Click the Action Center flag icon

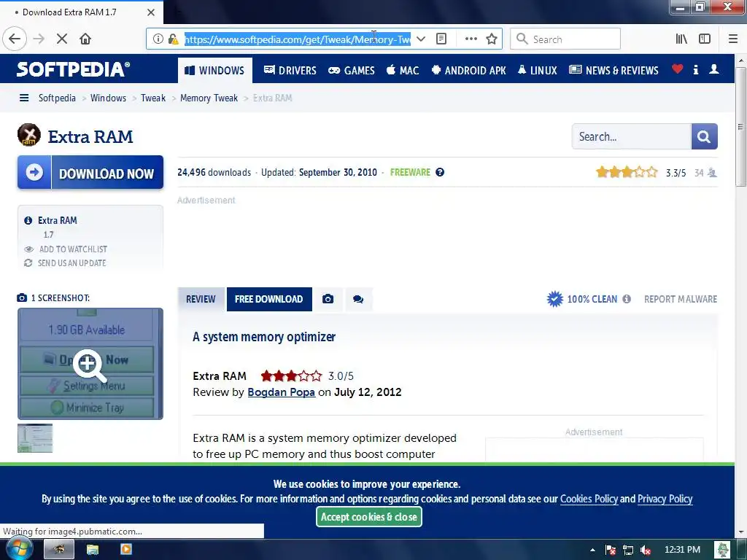[611, 550]
